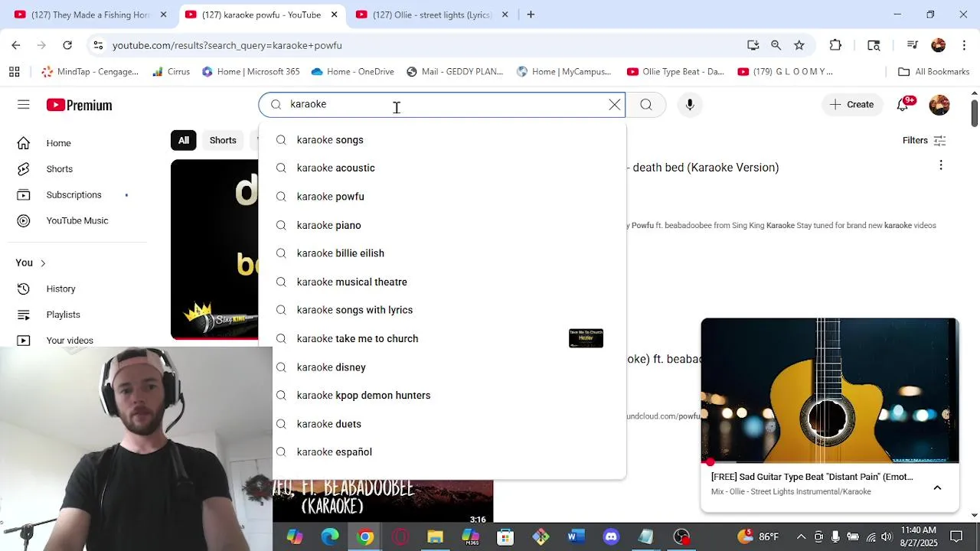Image resolution: width=980 pixels, height=551 pixels.
Task: Choose suggestion karaoke piano
Action: pyautogui.click(x=442, y=225)
